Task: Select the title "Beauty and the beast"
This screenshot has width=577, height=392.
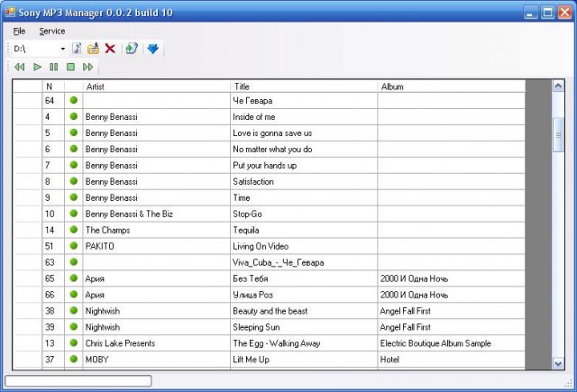Action: tap(270, 311)
